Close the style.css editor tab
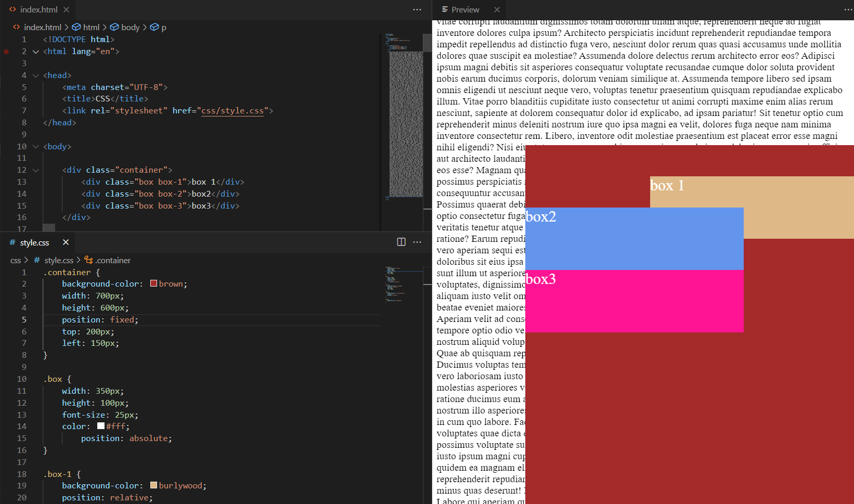 [66, 242]
